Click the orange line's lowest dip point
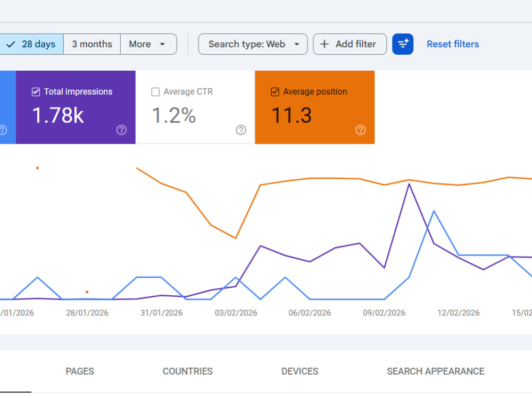Viewport: 532px width, 399px height. (236, 238)
